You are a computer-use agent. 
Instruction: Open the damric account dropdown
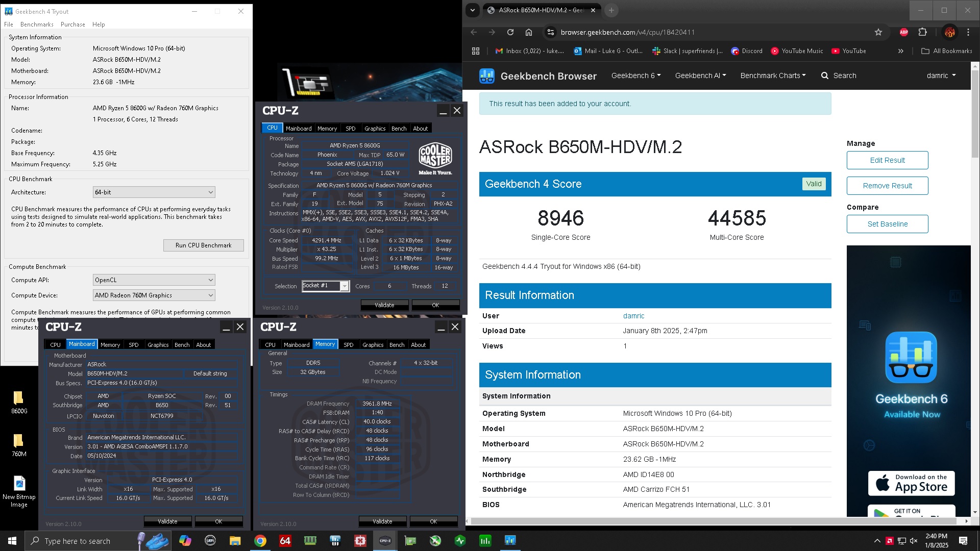coord(941,76)
